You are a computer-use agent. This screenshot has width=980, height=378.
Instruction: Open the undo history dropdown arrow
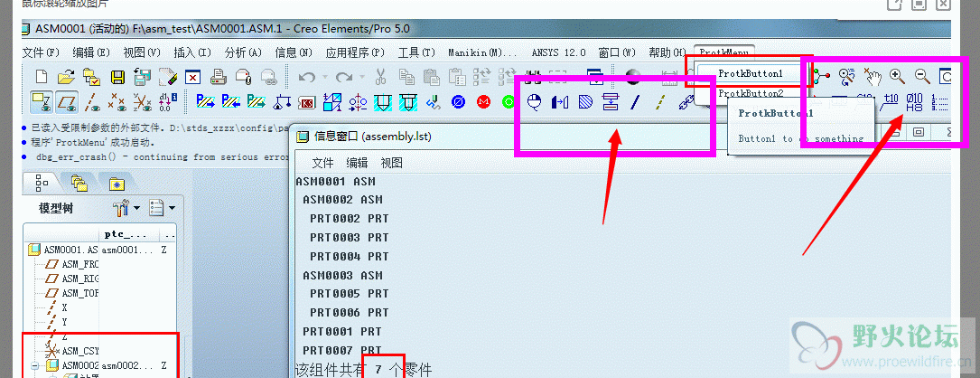point(325,77)
